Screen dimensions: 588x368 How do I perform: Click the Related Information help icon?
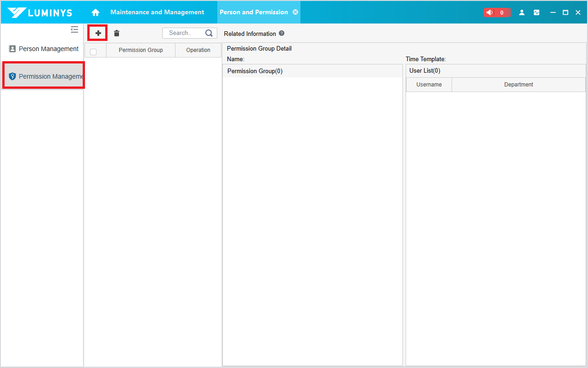pos(282,34)
